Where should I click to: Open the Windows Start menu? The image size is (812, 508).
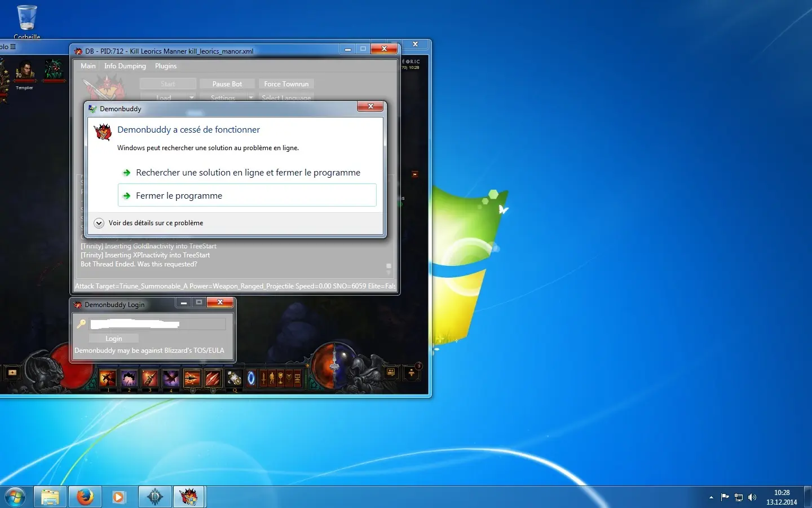(15, 497)
